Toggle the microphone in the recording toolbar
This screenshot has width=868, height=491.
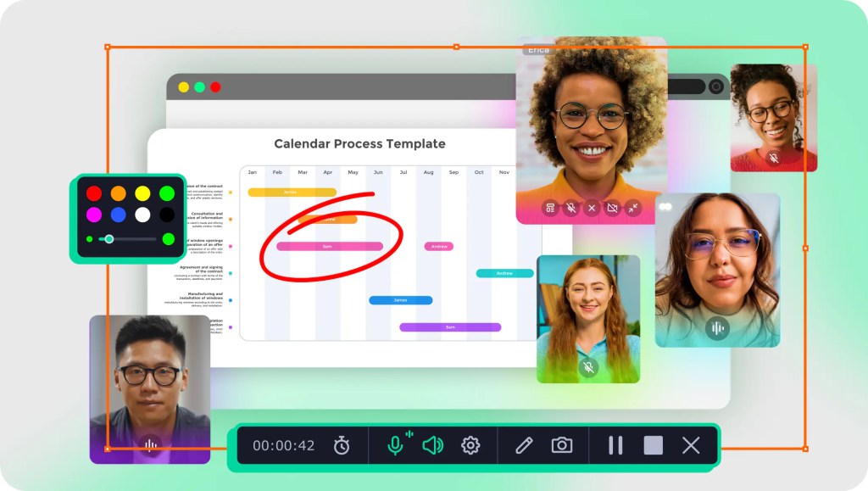[x=395, y=445]
